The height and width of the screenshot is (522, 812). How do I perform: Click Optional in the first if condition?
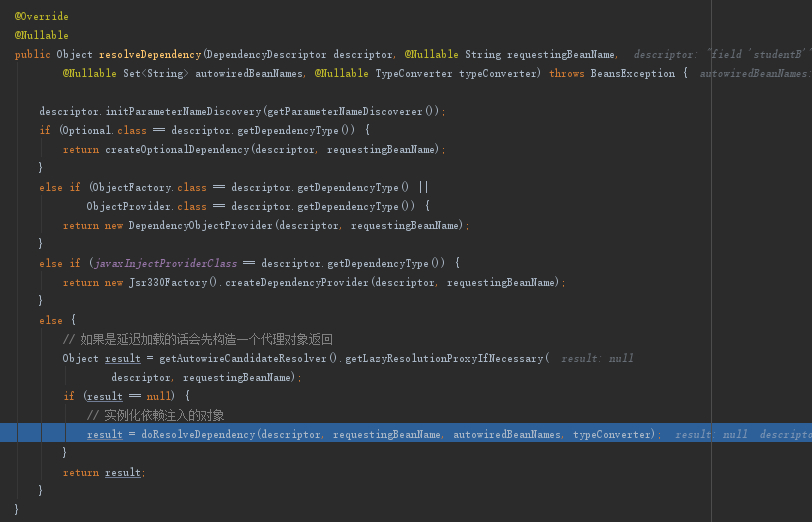coord(87,130)
